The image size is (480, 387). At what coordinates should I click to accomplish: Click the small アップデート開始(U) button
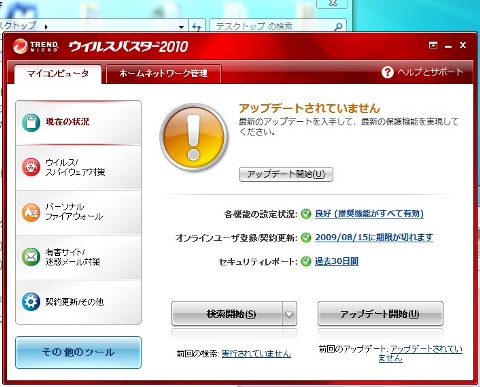[x=286, y=174]
